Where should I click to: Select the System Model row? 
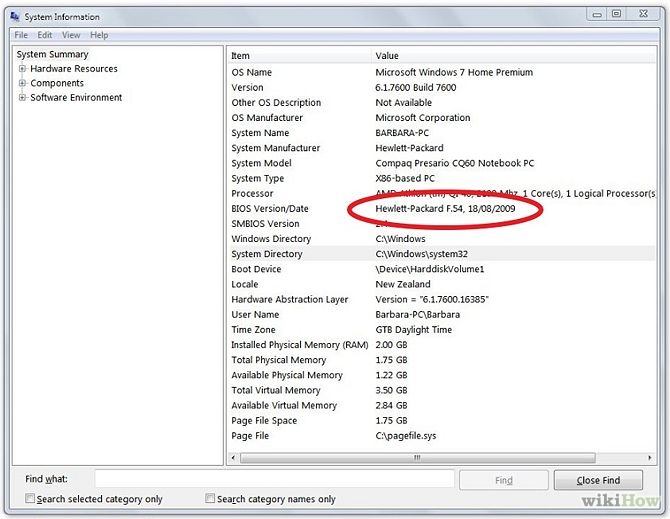point(442,163)
